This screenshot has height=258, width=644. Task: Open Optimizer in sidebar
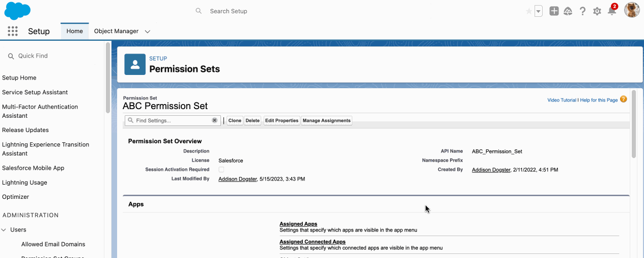coord(16,197)
